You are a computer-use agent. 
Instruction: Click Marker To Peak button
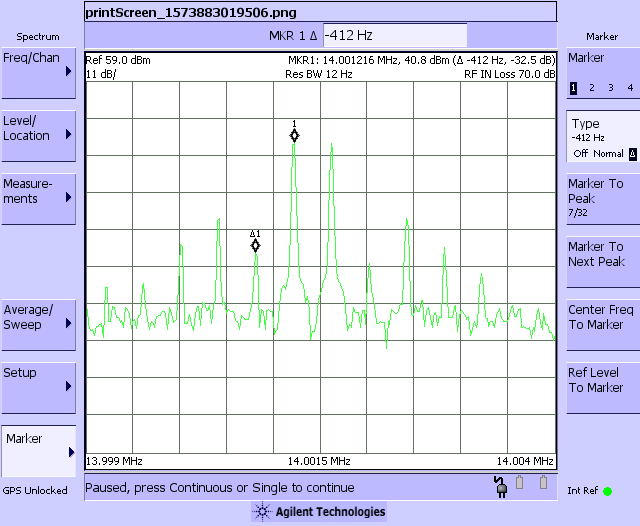(x=603, y=199)
